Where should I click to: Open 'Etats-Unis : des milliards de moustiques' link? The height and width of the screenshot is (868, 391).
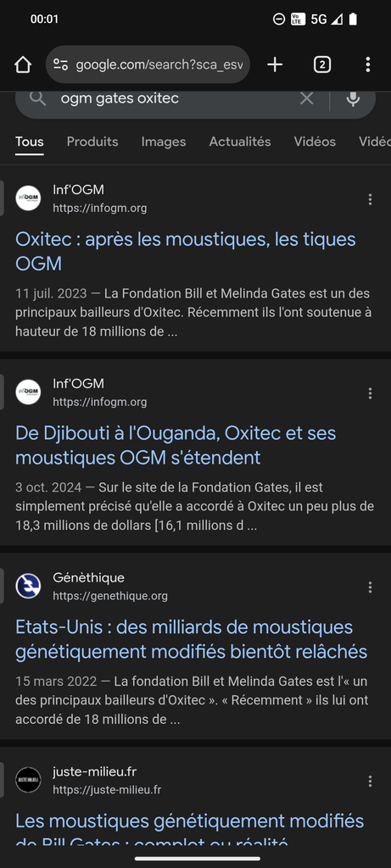[191, 639]
